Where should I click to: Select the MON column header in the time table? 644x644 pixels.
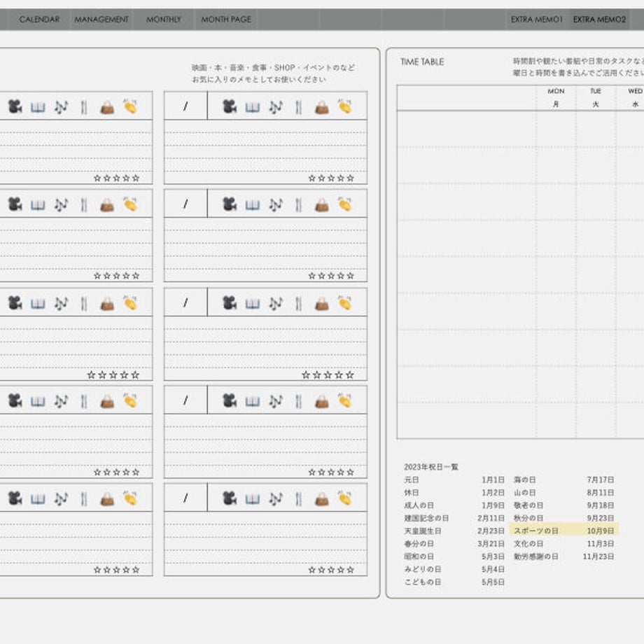(556, 97)
